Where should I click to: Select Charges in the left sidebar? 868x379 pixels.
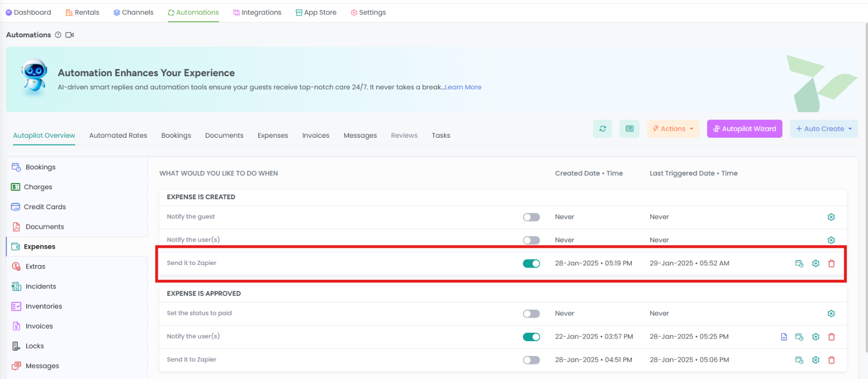point(77,187)
